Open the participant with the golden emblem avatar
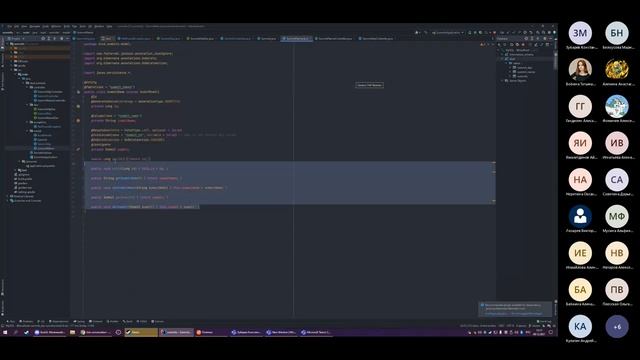 click(x=617, y=70)
